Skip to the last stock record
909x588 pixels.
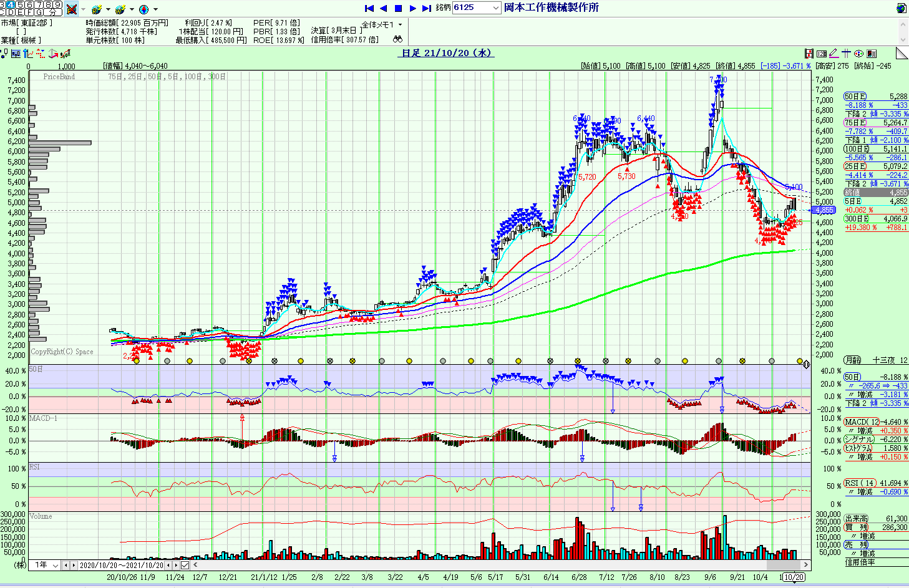(427, 8)
